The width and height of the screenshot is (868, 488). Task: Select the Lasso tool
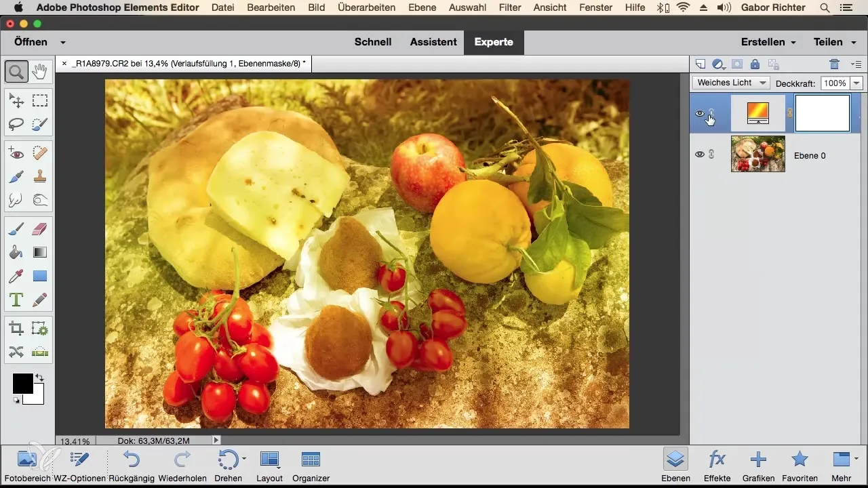tap(16, 124)
